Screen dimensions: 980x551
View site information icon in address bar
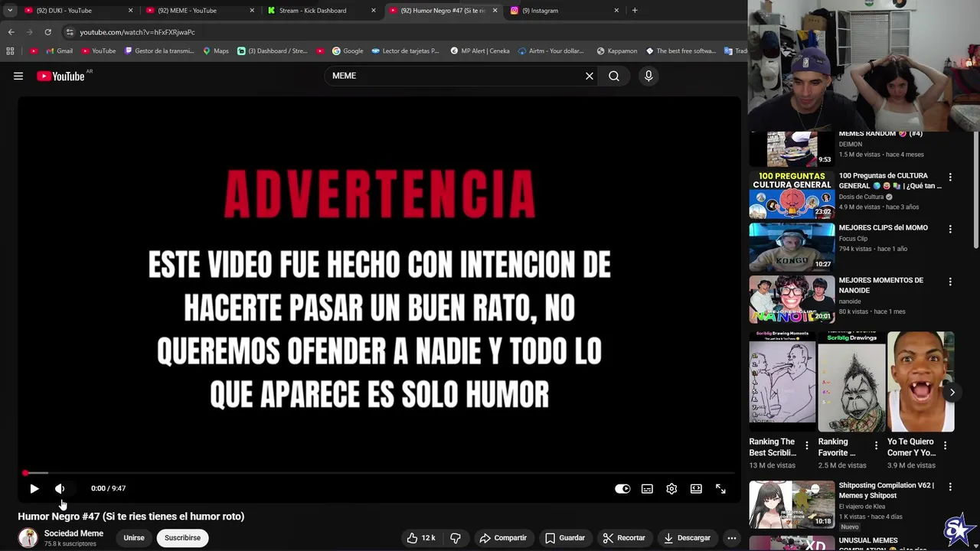point(70,32)
